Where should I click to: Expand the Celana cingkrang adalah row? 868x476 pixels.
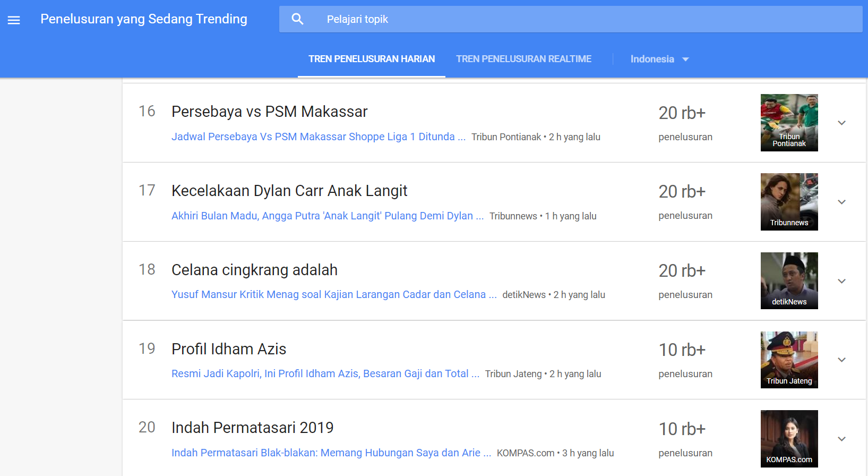click(841, 281)
